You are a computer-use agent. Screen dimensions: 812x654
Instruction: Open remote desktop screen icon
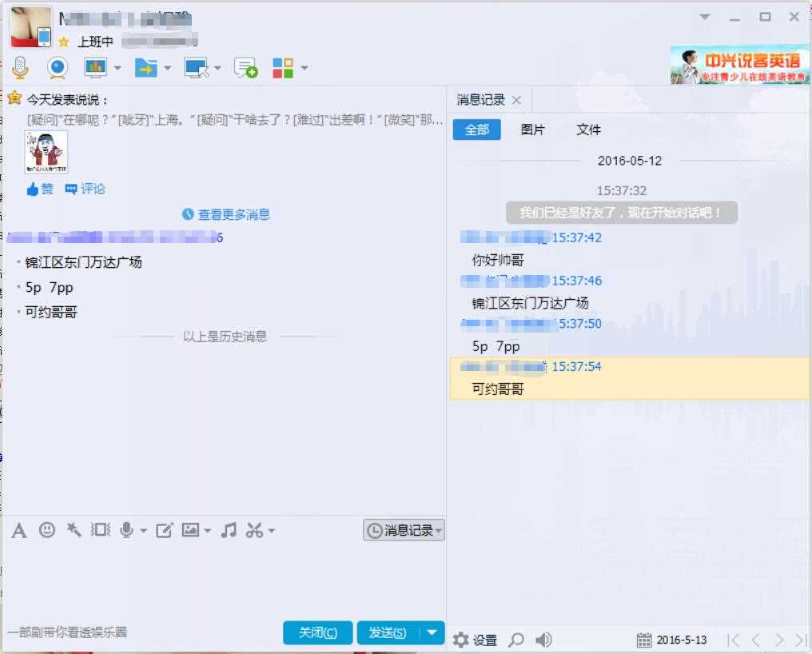[197, 67]
